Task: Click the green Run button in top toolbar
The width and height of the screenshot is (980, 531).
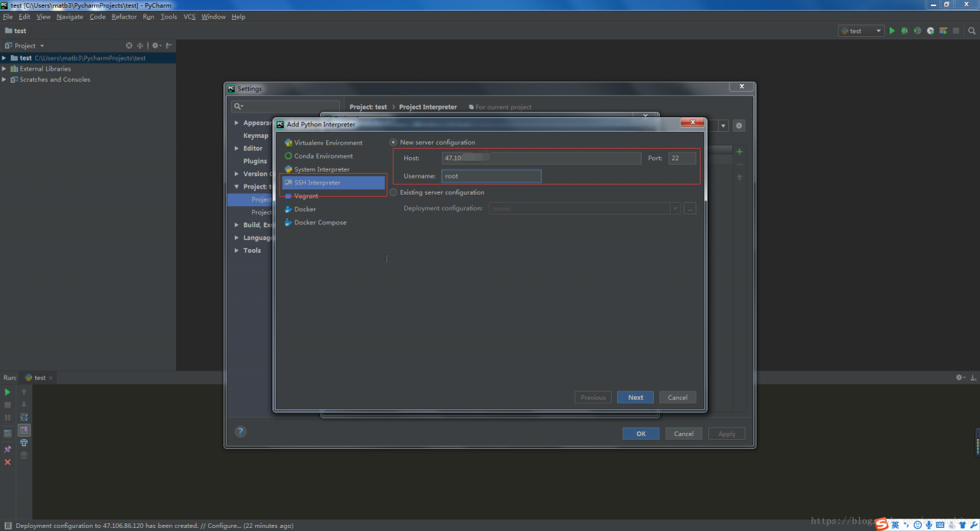Action: coord(892,31)
